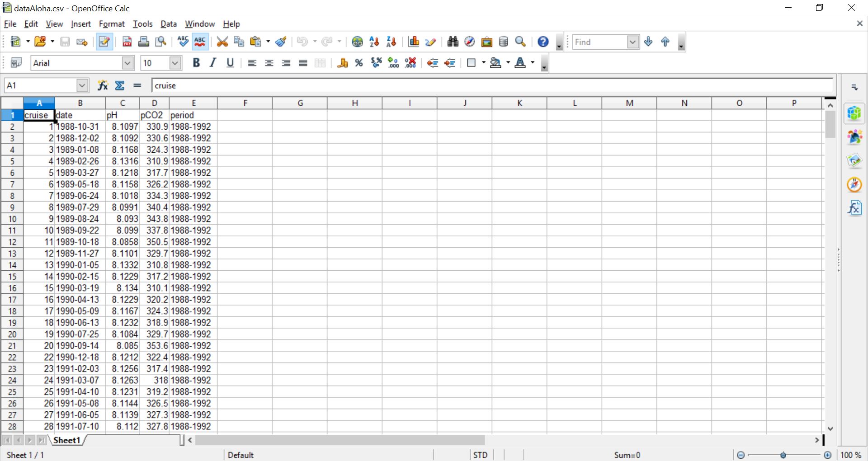Screen dimensions: 868x461
Task: Toggle Show Draw Functions icon
Action: pos(430,42)
